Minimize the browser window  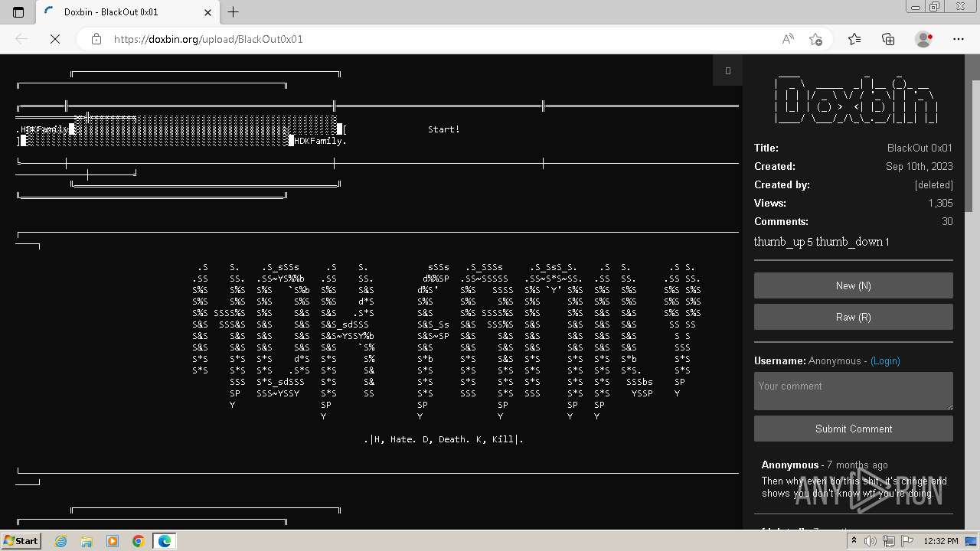[915, 7]
